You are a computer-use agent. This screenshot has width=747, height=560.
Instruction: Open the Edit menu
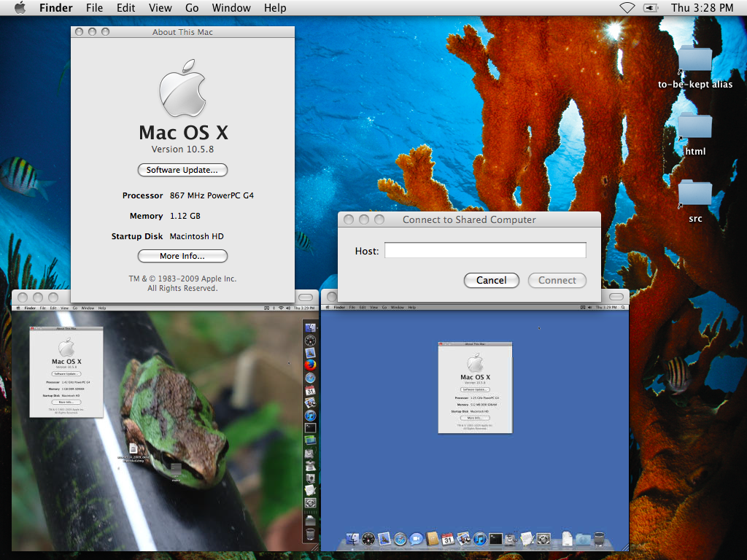[x=125, y=7]
